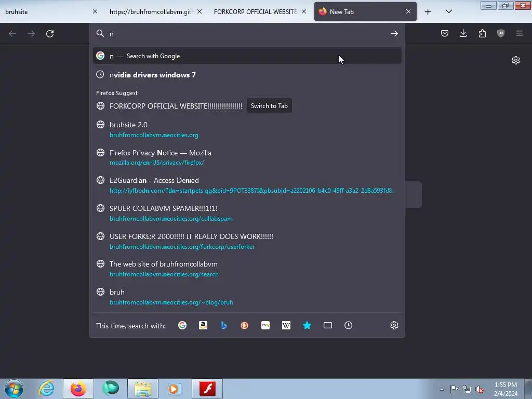Go back one page

coord(12,34)
